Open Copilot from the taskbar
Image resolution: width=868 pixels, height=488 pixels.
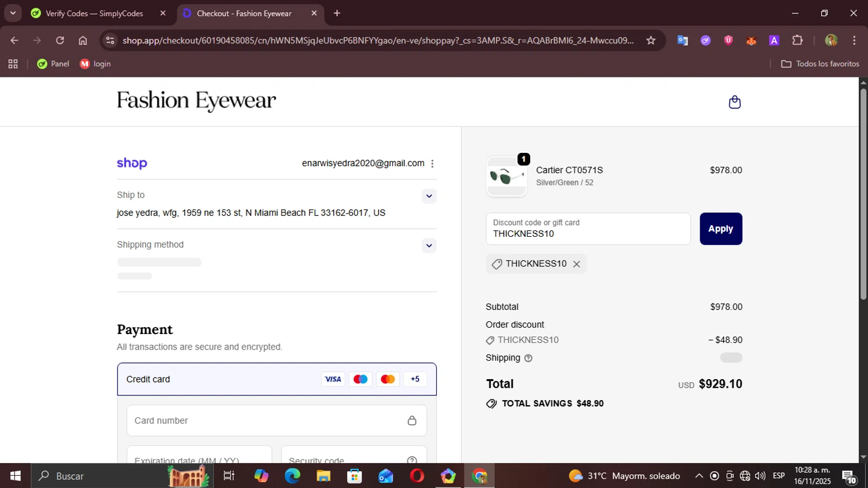click(261, 476)
